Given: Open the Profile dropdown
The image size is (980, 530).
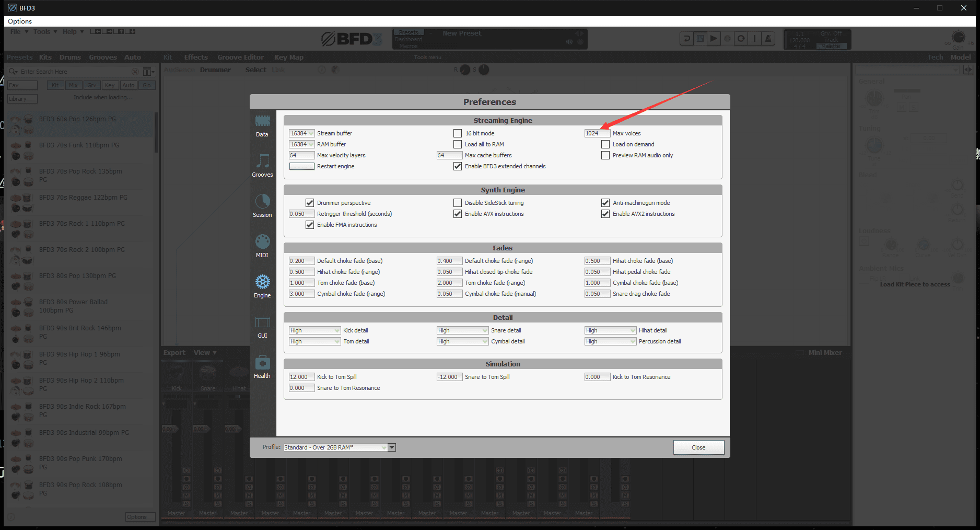Looking at the screenshot, I should click(340, 447).
